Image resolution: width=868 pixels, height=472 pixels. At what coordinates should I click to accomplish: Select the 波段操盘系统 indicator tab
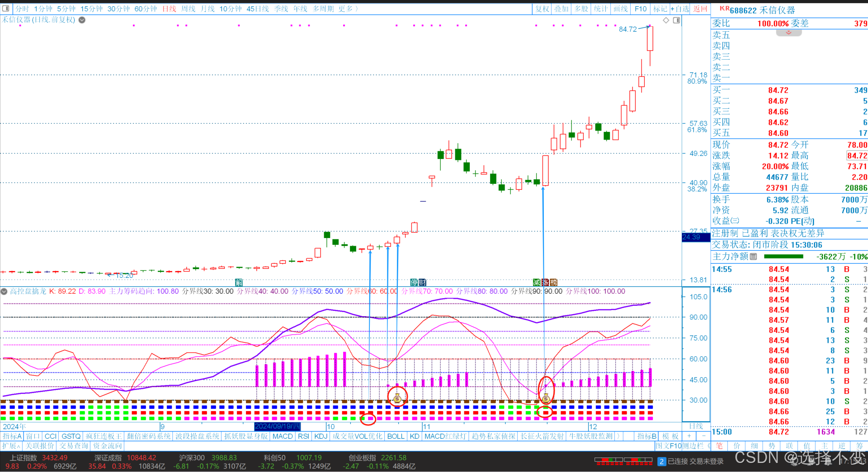(197, 436)
